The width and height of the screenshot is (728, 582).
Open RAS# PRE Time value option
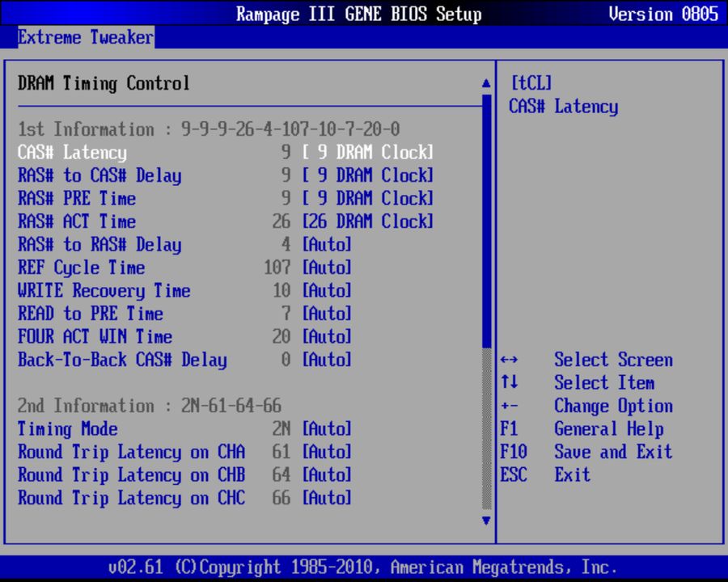point(368,199)
